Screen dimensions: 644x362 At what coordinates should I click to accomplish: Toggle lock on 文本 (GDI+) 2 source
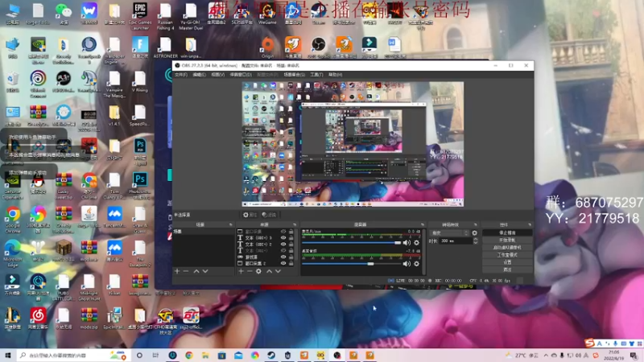[291, 245]
